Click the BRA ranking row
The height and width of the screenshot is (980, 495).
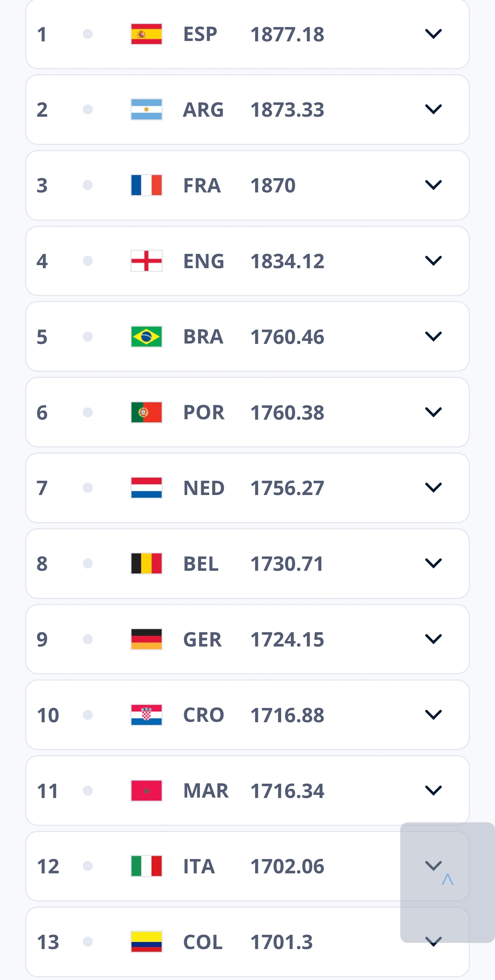247,336
